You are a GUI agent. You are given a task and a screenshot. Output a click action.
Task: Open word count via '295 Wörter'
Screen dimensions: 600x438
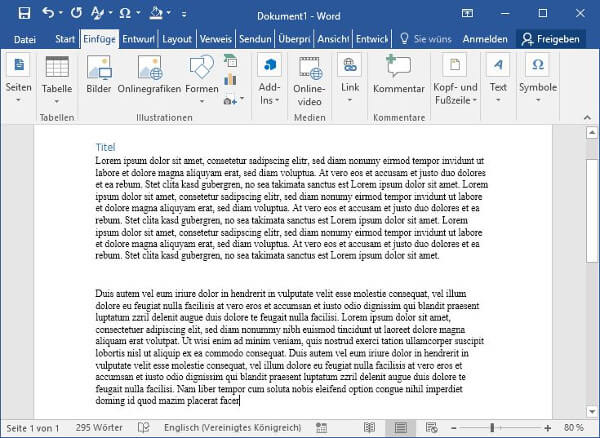click(x=99, y=428)
